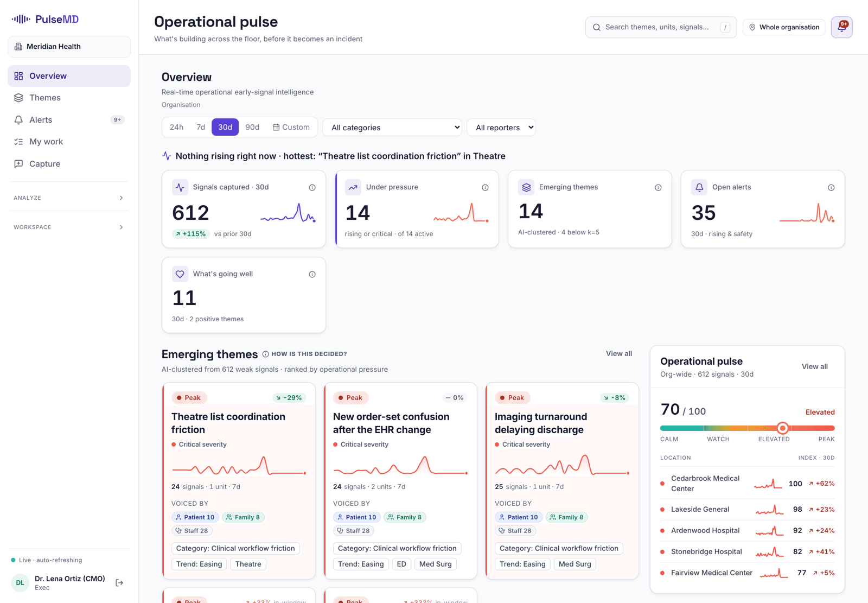The image size is (868, 603).
Task: Click the Themes layers icon in the sidebar
Action: [x=18, y=98]
